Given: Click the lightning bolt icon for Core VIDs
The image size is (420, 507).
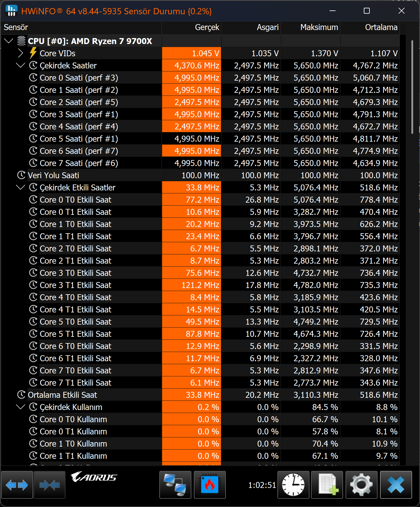Looking at the screenshot, I should [x=33, y=53].
